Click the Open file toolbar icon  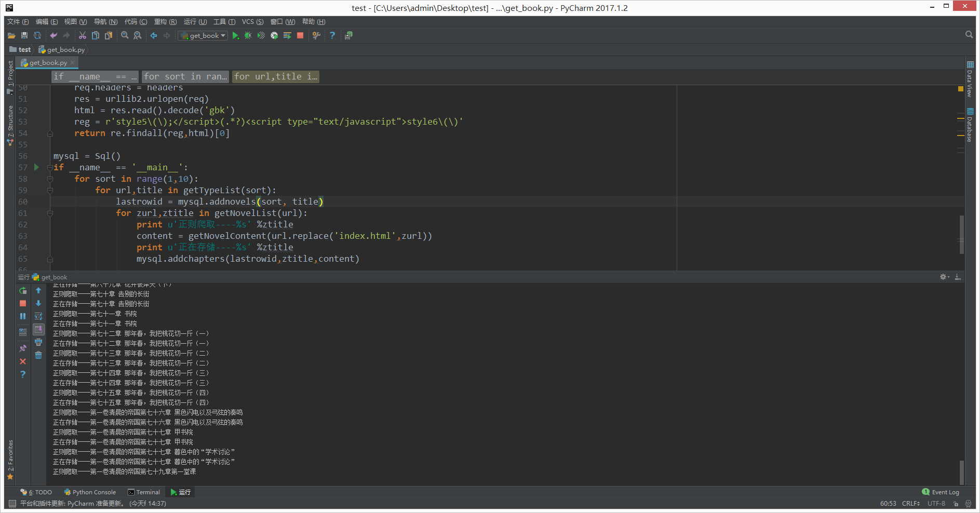tap(11, 35)
